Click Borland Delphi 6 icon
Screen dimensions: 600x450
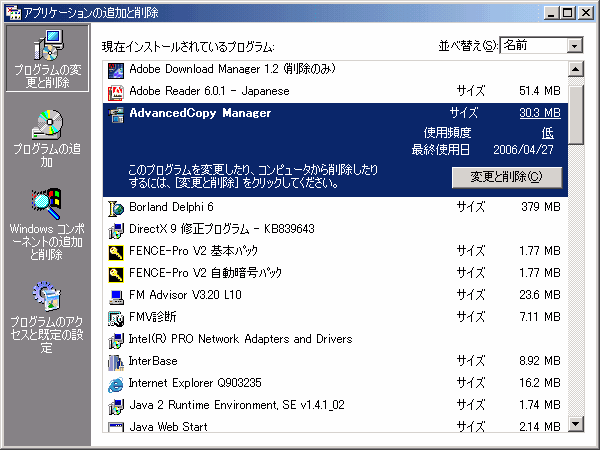(x=116, y=209)
